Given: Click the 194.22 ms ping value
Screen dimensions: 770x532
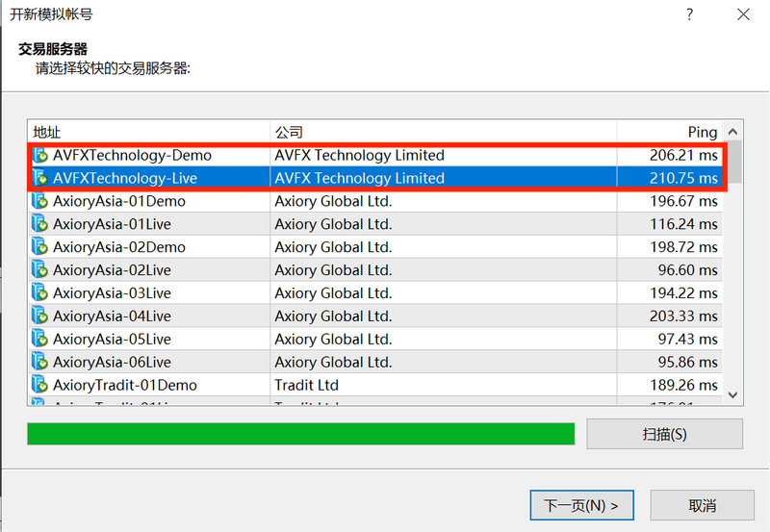Looking at the screenshot, I should 683,293.
